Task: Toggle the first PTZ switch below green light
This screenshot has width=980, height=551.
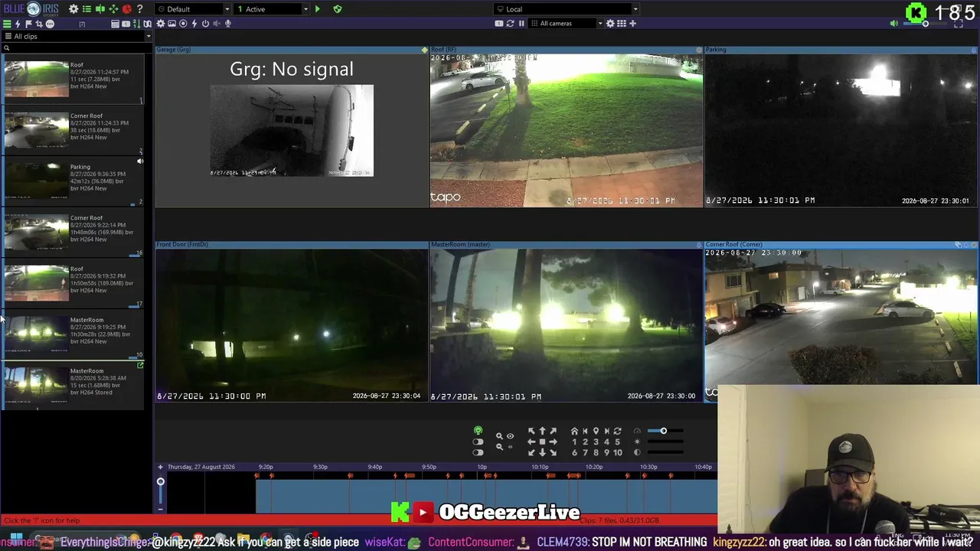Action: tap(478, 442)
